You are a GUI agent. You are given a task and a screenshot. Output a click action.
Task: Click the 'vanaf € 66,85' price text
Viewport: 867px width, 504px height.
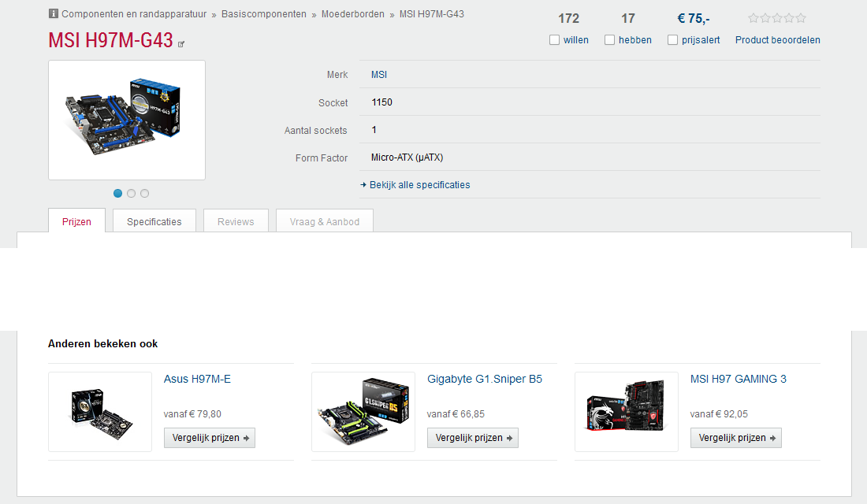point(456,414)
